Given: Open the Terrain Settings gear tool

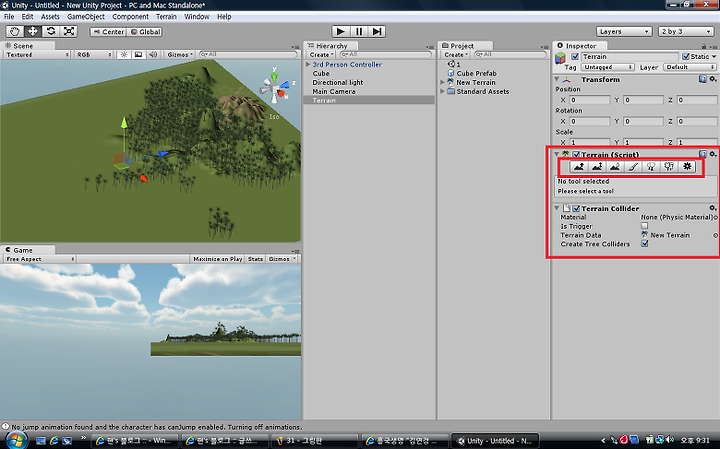Looking at the screenshot, I should coord(687,167).
